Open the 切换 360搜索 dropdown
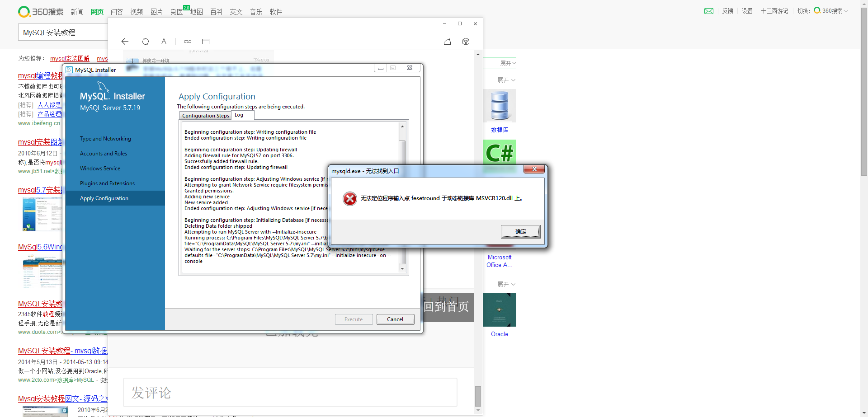868x417 pixels. (x=830, y=11)
